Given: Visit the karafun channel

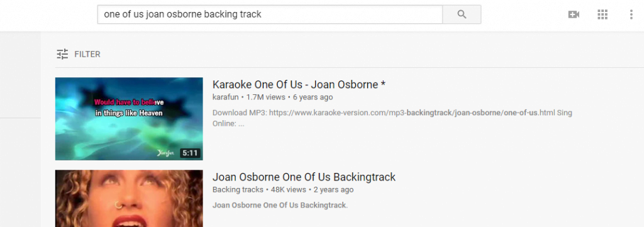Looking at the screenshot, I should [x=226, y=97].
